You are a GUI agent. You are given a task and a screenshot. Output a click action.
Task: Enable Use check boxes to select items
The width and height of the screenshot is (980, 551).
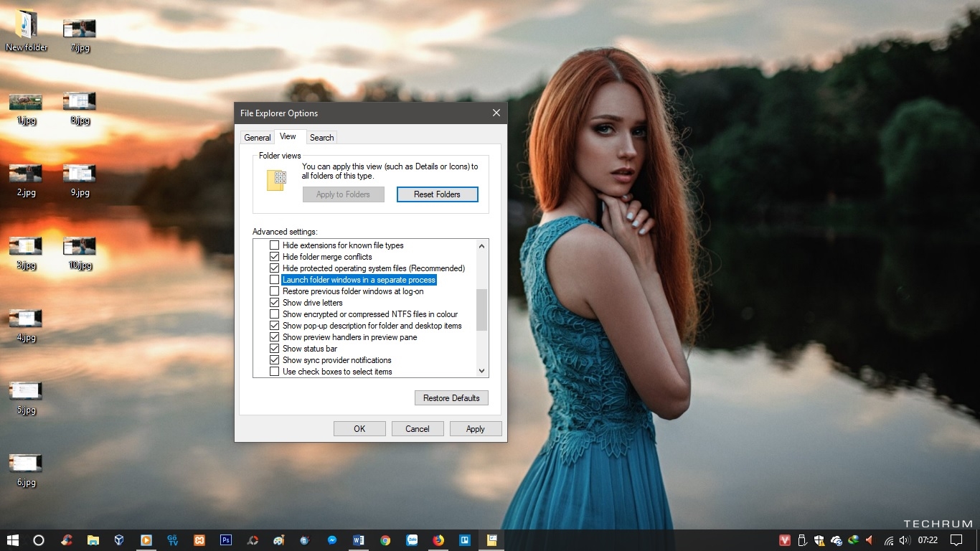click(x=274, y=372)
